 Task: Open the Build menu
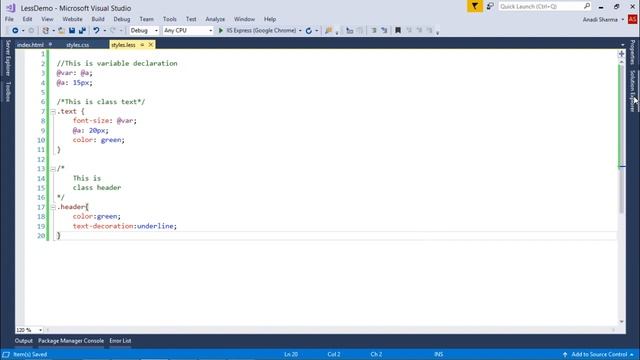tap(98, 19)
